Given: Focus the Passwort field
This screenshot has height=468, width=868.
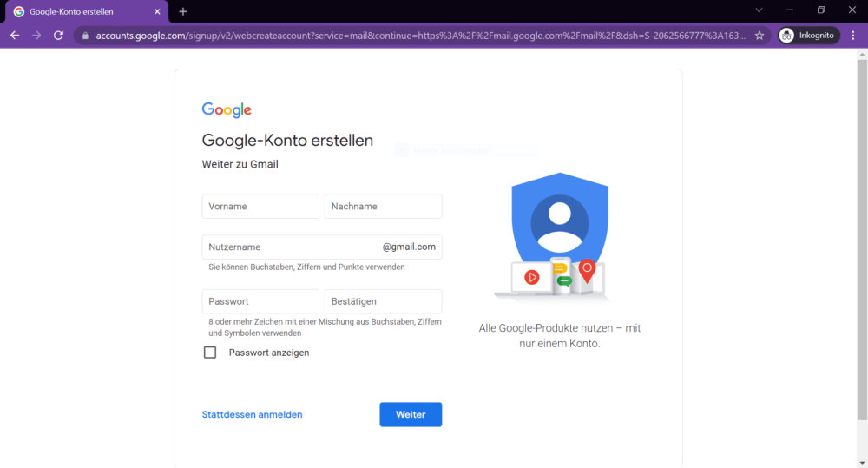Looking at the screenshot, I should pyautogui.click(x=260, y=301).
